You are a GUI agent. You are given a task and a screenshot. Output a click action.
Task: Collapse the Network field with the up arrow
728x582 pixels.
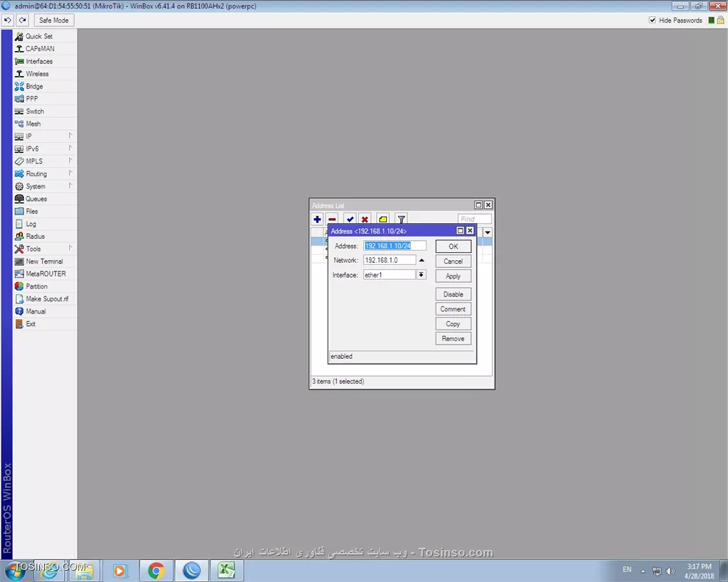click(x=422, y=260)
